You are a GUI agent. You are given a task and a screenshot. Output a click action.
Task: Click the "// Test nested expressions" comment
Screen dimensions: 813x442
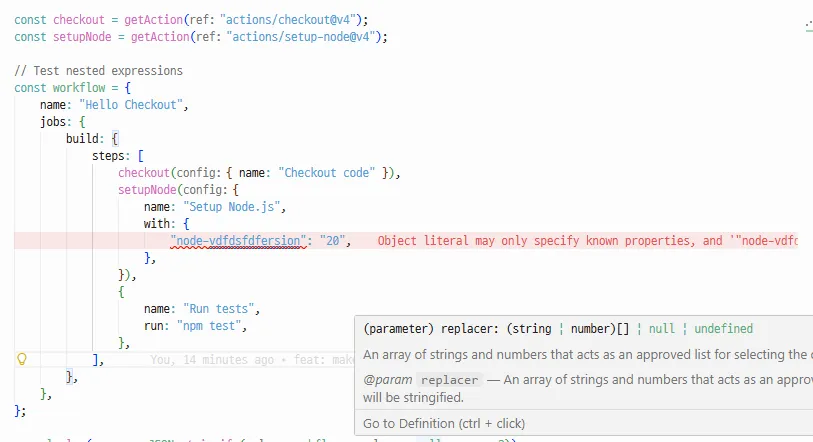98,71
